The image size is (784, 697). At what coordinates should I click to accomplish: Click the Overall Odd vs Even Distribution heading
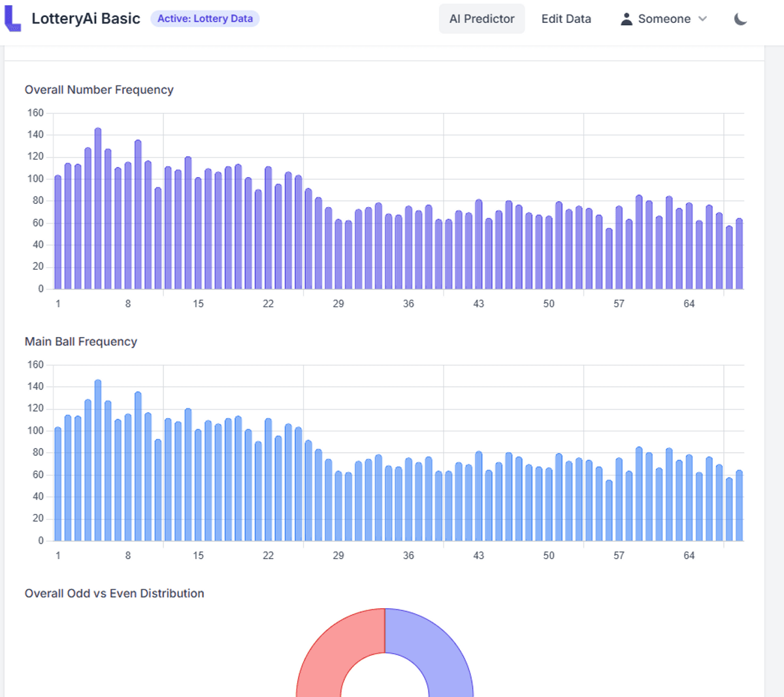coord(114,593)
